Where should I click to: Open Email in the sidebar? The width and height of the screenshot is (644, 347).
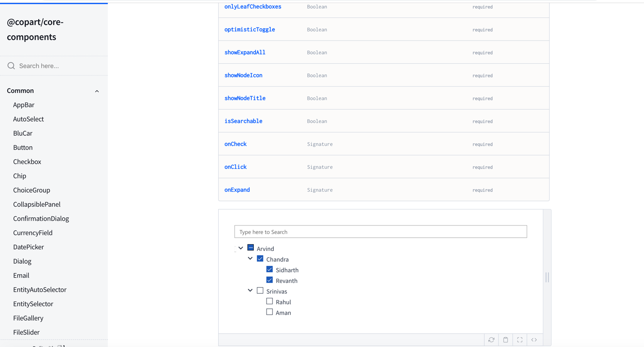(21, 275)
